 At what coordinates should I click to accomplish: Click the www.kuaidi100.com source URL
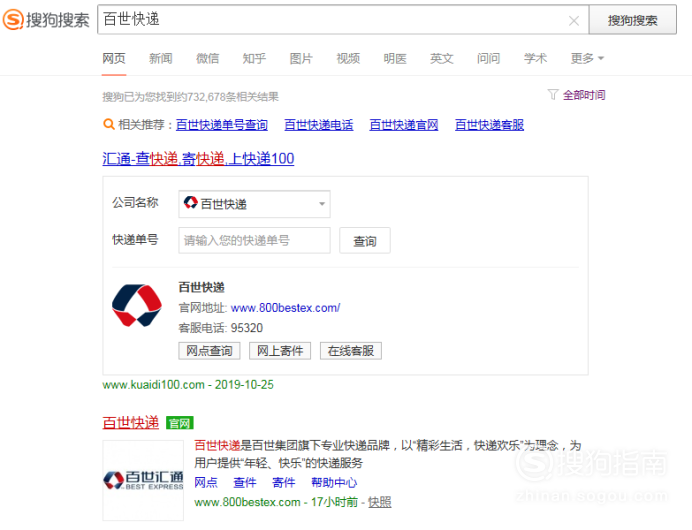[154, 385]
